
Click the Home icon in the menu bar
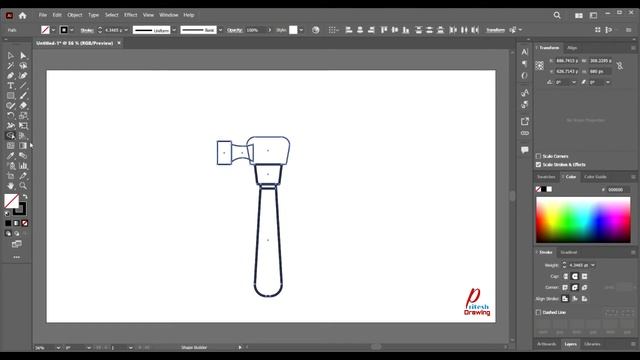coord(22,16)
